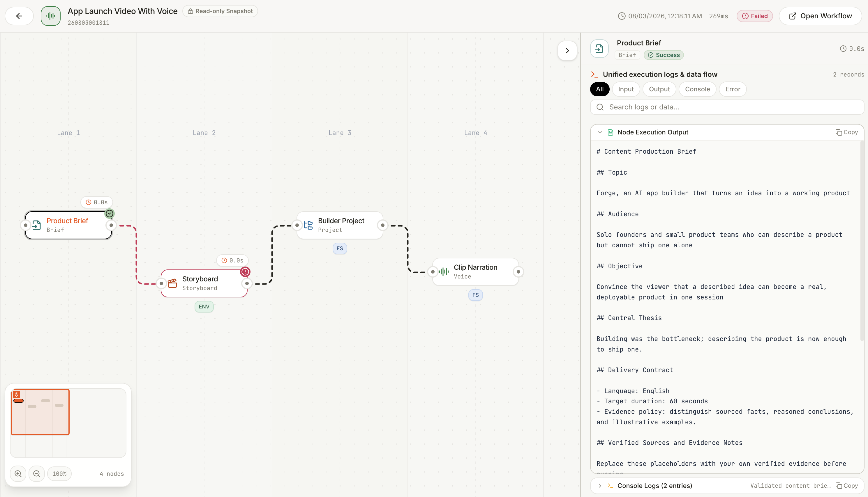The width and height of the screenshot is (868, 497).
Task: Click the 4 nodes count label
Action: [x=112, y=474]
